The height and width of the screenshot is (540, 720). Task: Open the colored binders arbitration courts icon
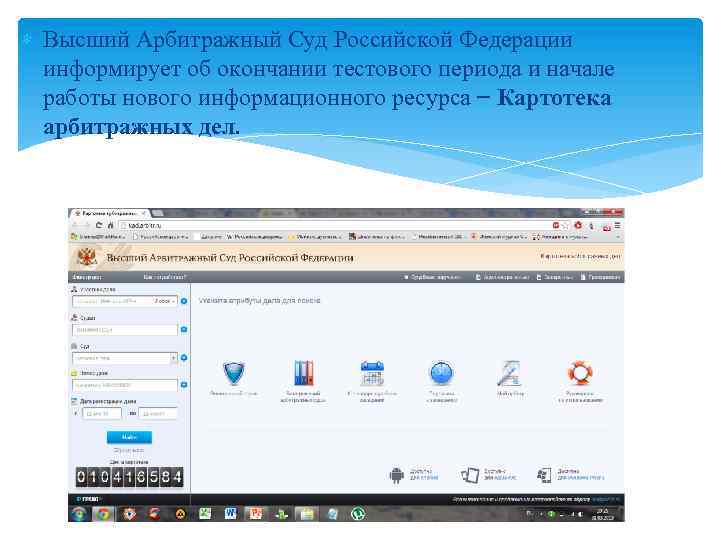304,372
